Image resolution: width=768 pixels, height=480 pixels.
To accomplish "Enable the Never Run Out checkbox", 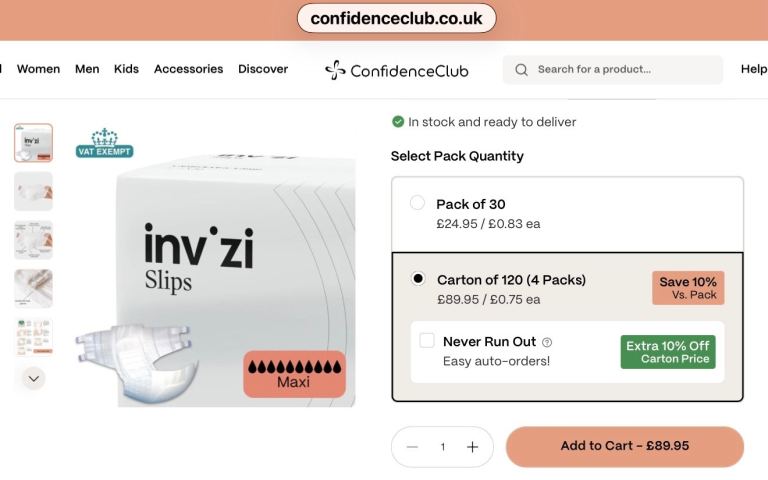I will pos(427,340).
